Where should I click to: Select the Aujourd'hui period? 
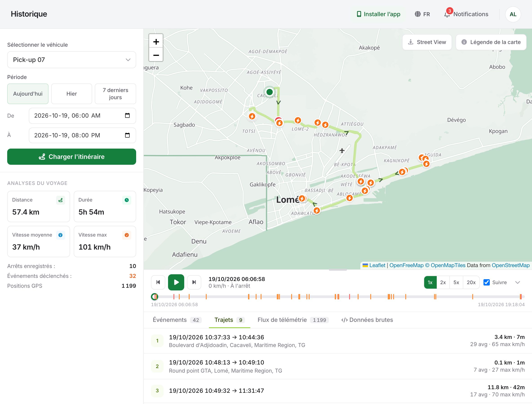click(28, 94)
